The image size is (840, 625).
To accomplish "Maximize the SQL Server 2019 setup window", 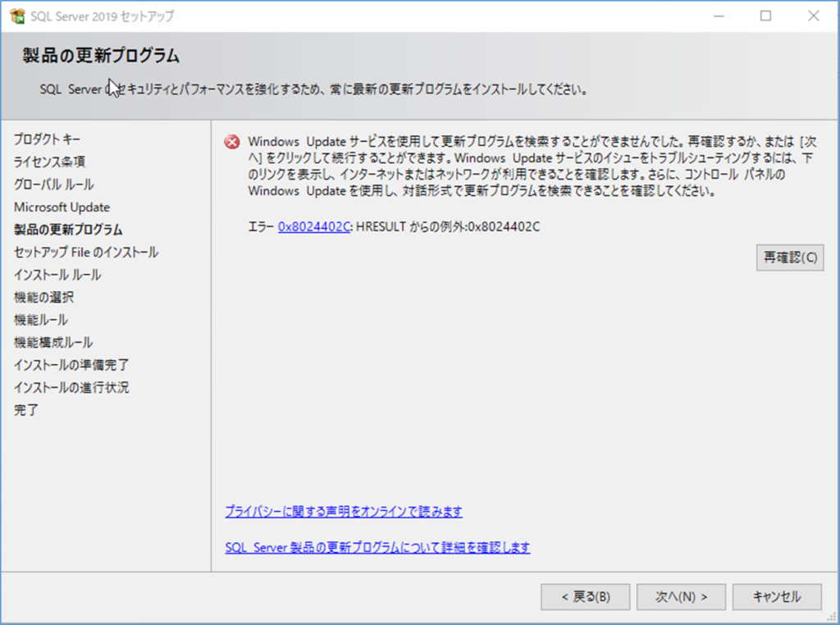I will [766, 16].
